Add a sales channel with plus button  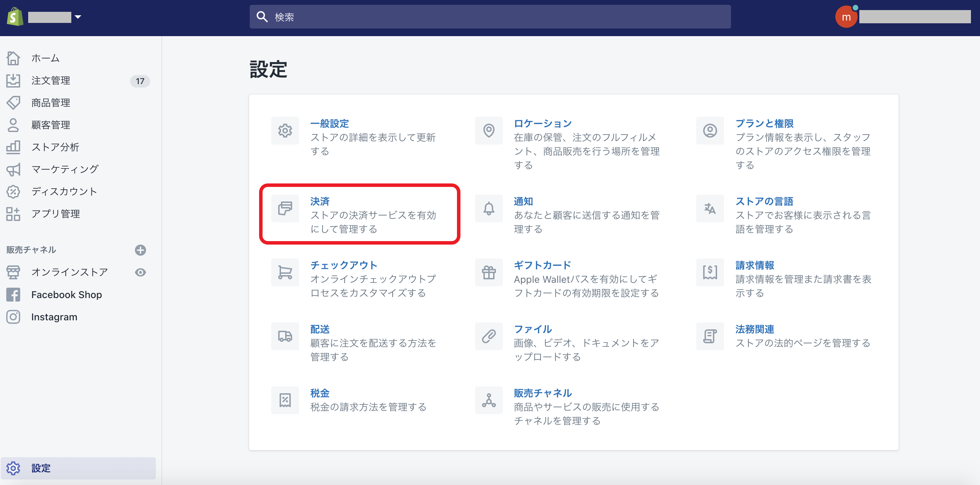click(140, 250)
